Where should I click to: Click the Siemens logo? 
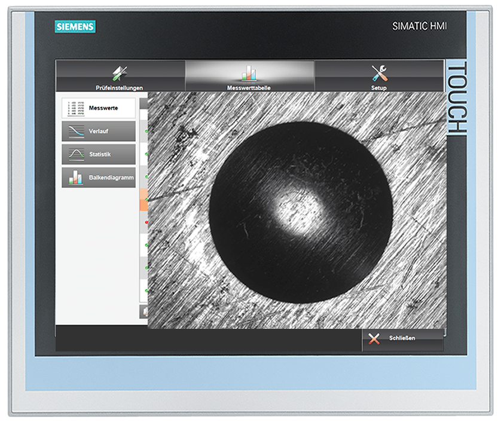click(x=75, y=26)
